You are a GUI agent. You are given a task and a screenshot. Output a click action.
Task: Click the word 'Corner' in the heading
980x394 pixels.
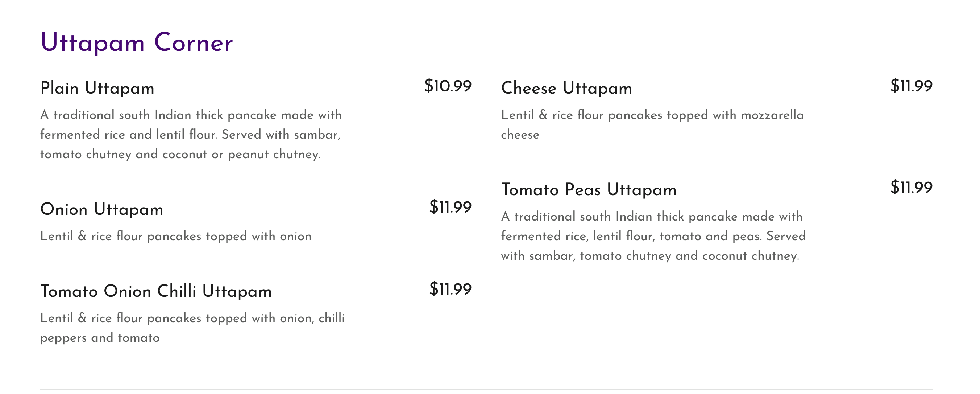(x=193, y=43)
